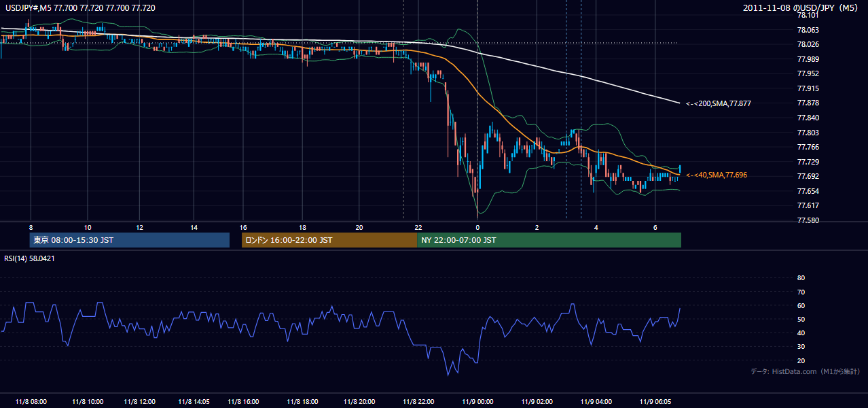Viewport: 868px width, 408px height.
Task: Click the 11/8 20:00 bottom time label
Action: pos(360,402)
